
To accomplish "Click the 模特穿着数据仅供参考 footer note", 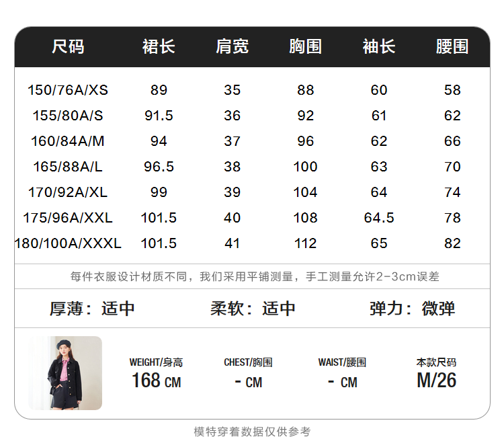I will (x=252, y=432).
